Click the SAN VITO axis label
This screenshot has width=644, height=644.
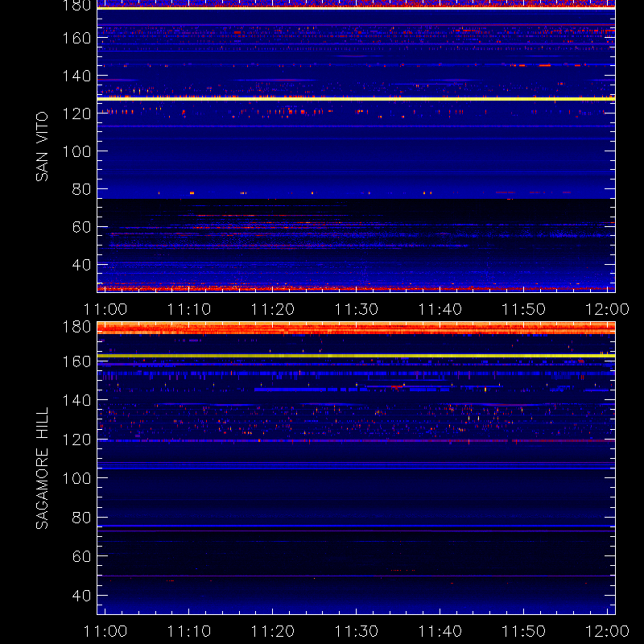[42, 147]
